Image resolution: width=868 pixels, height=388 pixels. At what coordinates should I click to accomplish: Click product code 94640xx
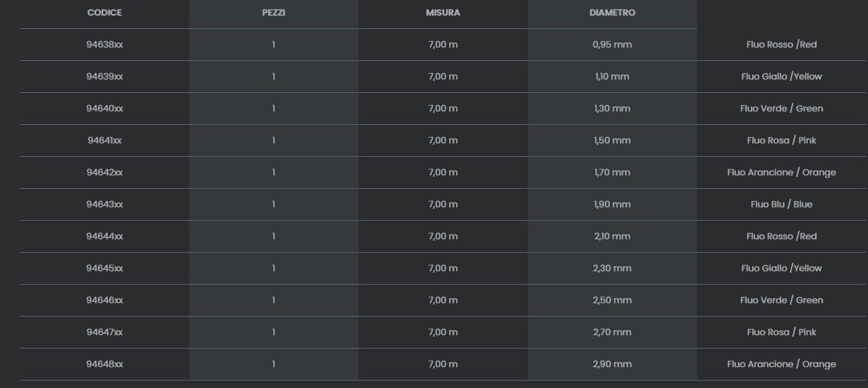pyautogui.click(x=104, y=109)
